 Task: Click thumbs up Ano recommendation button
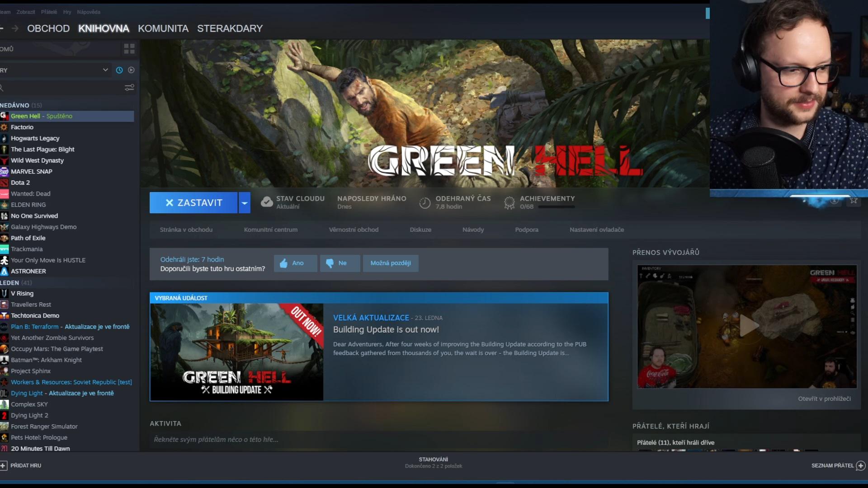coord(295,263)
